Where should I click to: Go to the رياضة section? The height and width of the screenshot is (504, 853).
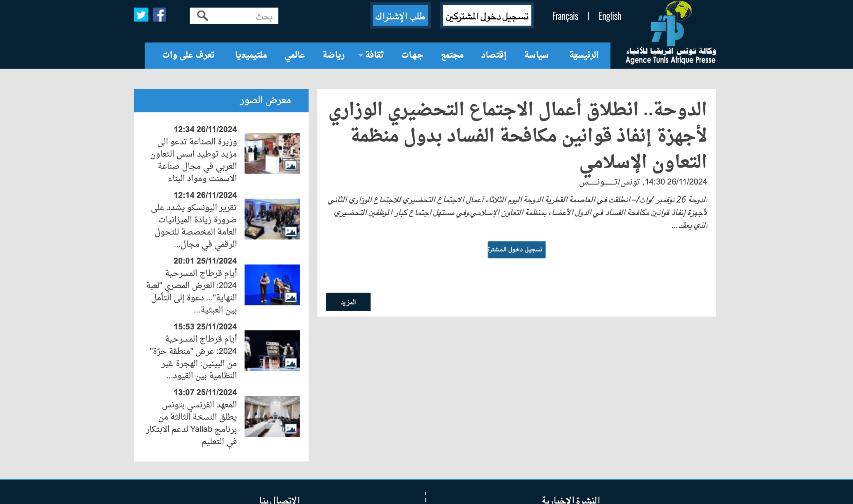333,55
